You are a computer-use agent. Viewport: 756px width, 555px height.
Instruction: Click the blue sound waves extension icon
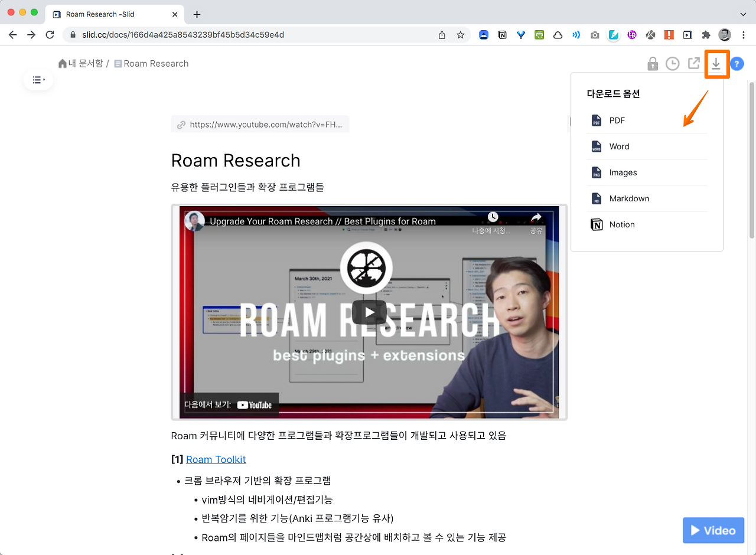tap(576, 35)
